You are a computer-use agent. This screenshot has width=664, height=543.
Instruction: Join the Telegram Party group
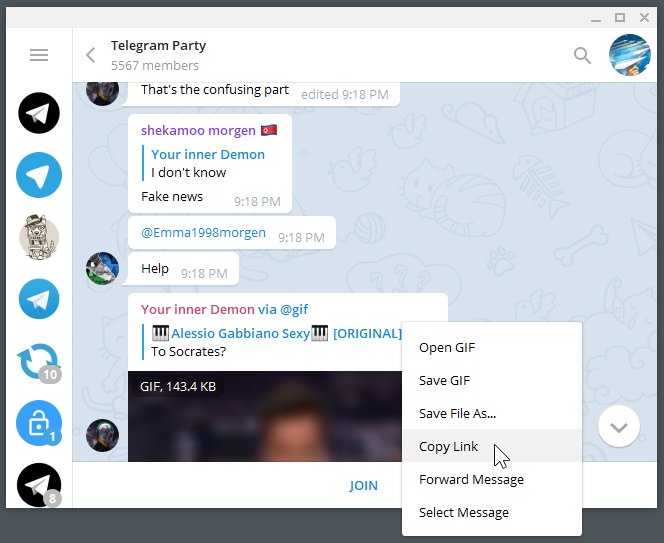pyautogui.click(x=363, y=485)
